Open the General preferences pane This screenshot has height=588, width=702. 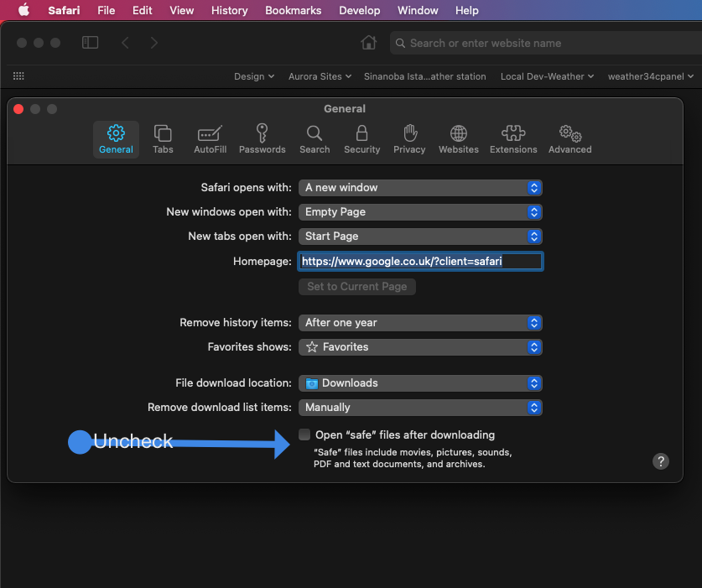click(x=116, y=140)
